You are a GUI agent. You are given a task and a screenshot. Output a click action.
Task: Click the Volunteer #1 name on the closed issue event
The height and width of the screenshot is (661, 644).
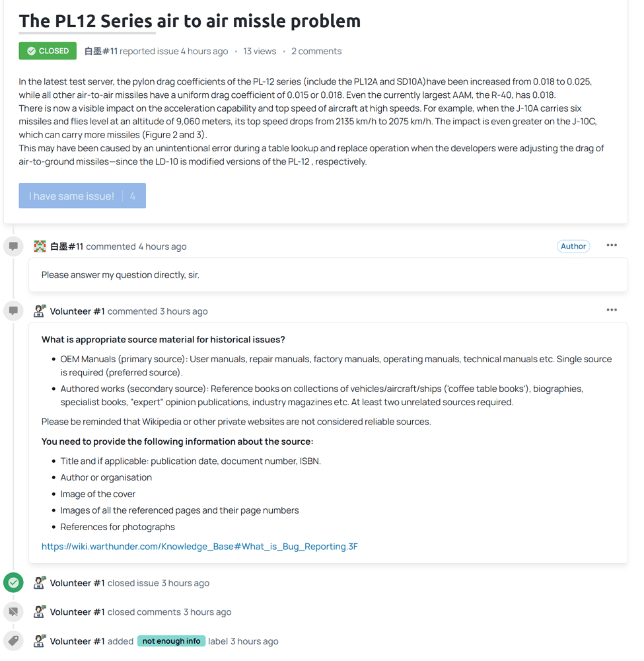click(x=77, y=584)
